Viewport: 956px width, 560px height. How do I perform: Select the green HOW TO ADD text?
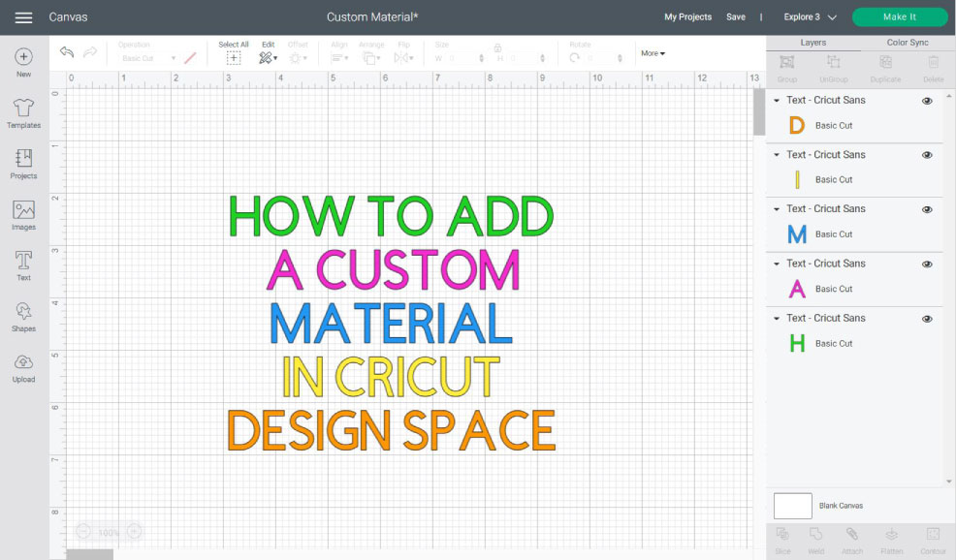tap(391, 216)
